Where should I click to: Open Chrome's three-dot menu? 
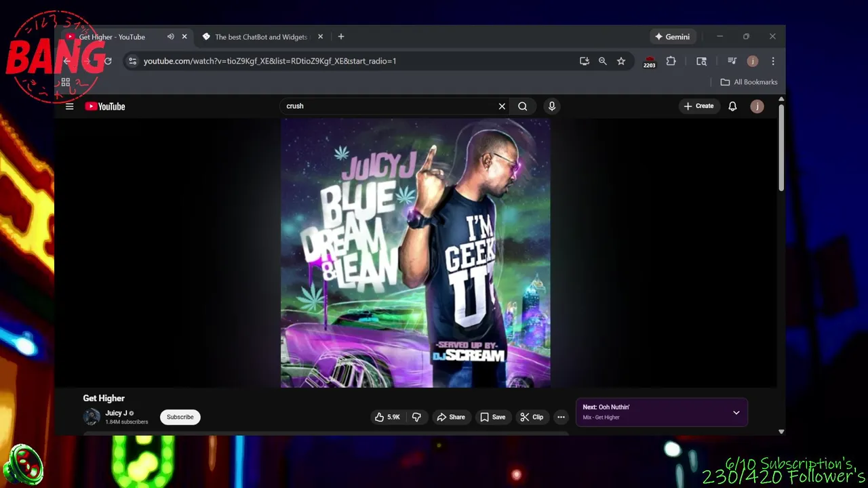[x=773, y=61]
